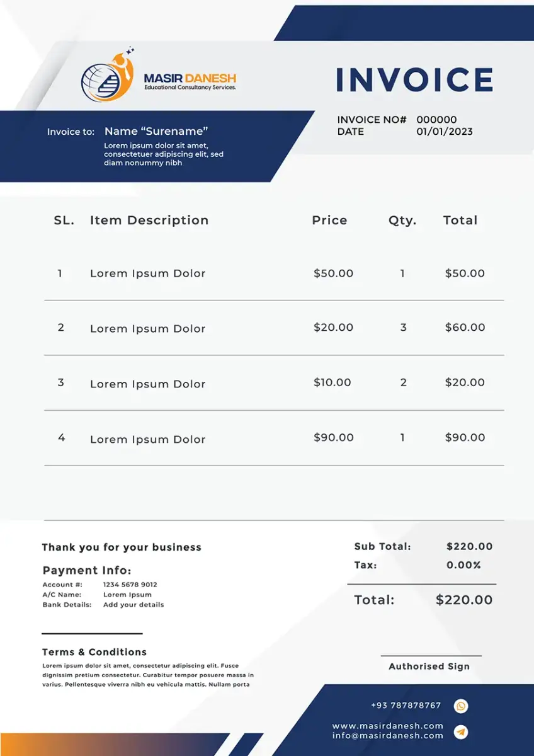
Task: Click the +93 787878767 phone number
Action: pos(406,706)
